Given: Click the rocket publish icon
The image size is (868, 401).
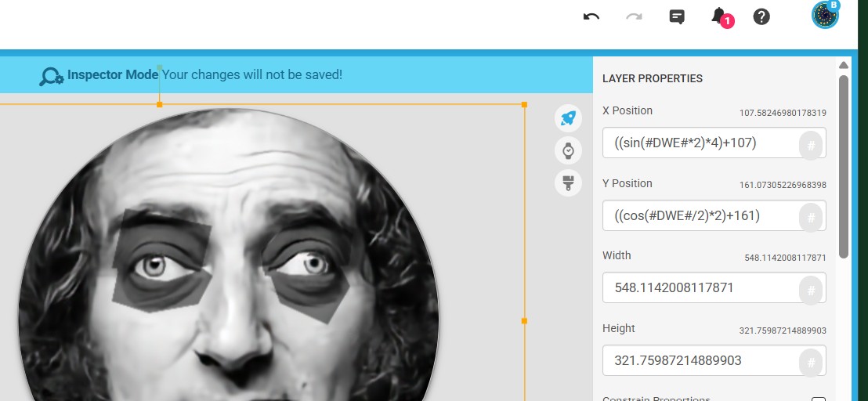Looking at the screenshot, I should [x=568, y=117].
